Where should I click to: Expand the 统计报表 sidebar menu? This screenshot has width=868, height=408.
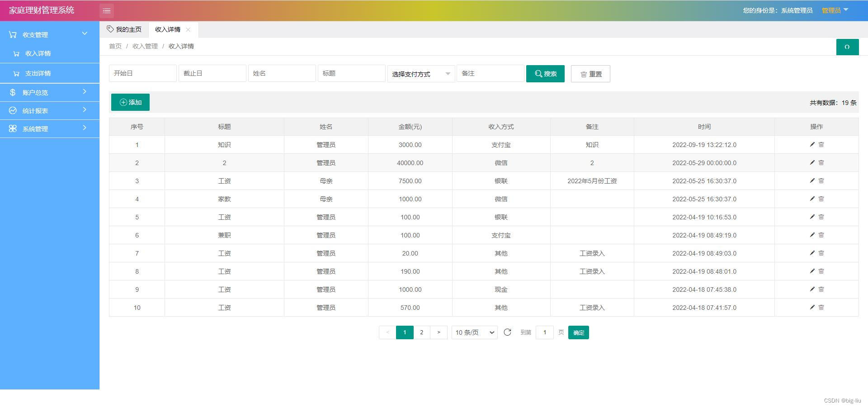tap(50, 110)
